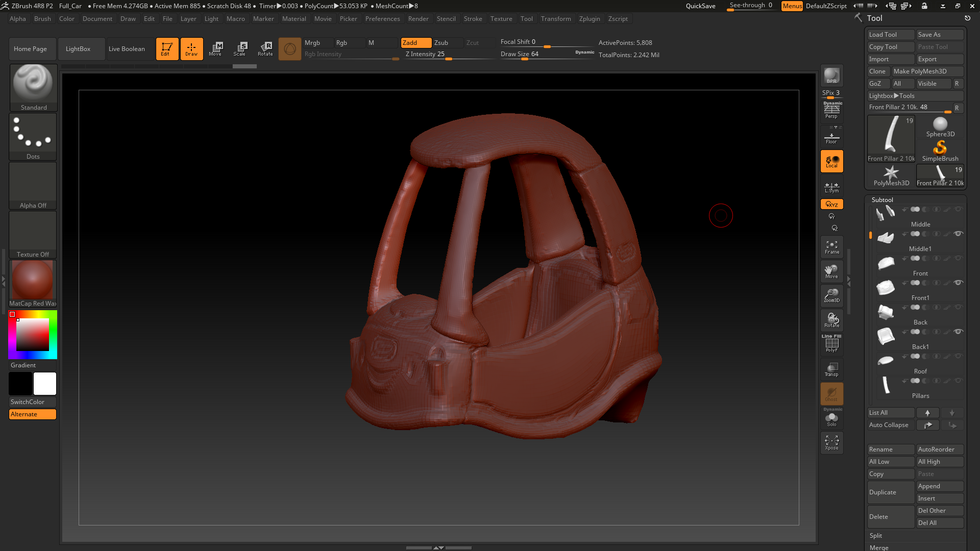Adjust the Draw Size slider
This screenshot has width=980, height=551.
coord(547,55)
